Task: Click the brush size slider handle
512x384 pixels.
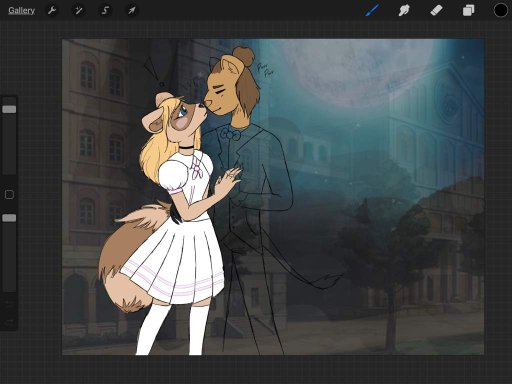Action: coord(9,109)
